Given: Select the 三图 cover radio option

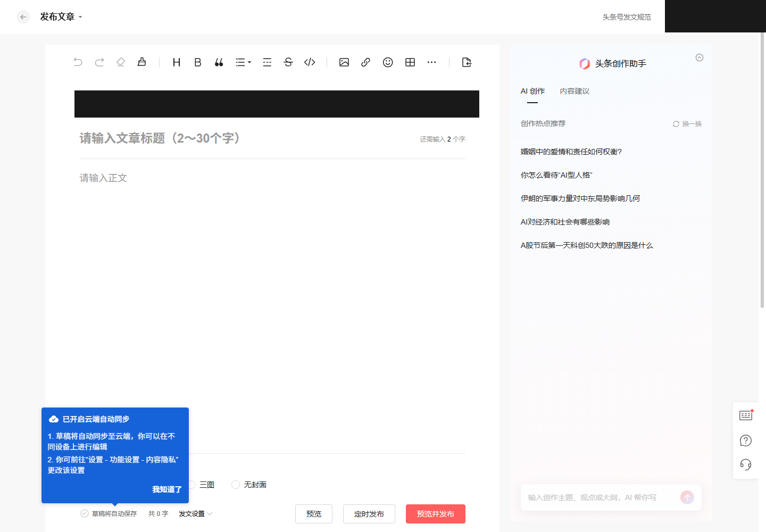Looking at the screenshot, I should click(x=202, y=485).
